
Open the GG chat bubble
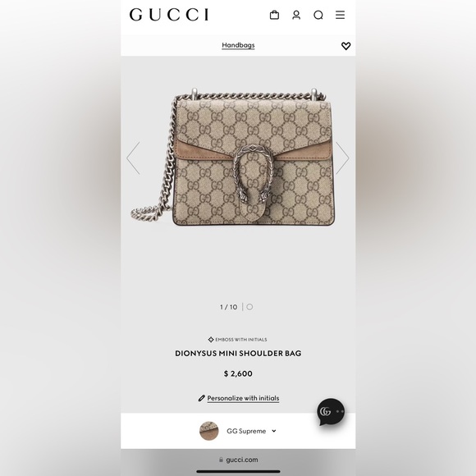tap(331, 412)
